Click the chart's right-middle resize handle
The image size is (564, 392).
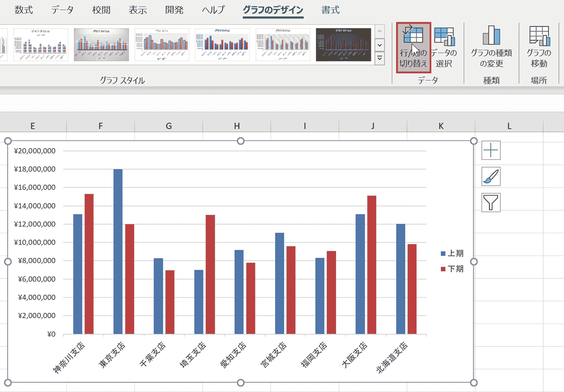point(474,261)
